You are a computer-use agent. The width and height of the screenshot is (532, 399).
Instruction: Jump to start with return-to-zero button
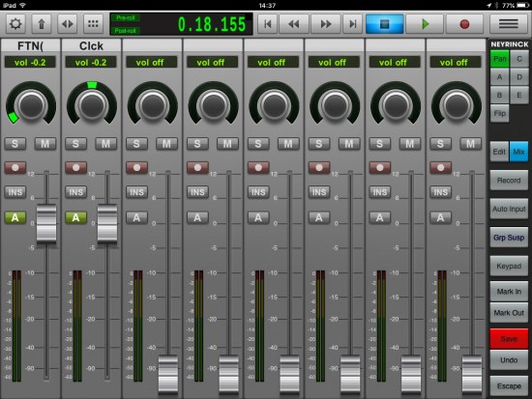(x=267, y=24)
